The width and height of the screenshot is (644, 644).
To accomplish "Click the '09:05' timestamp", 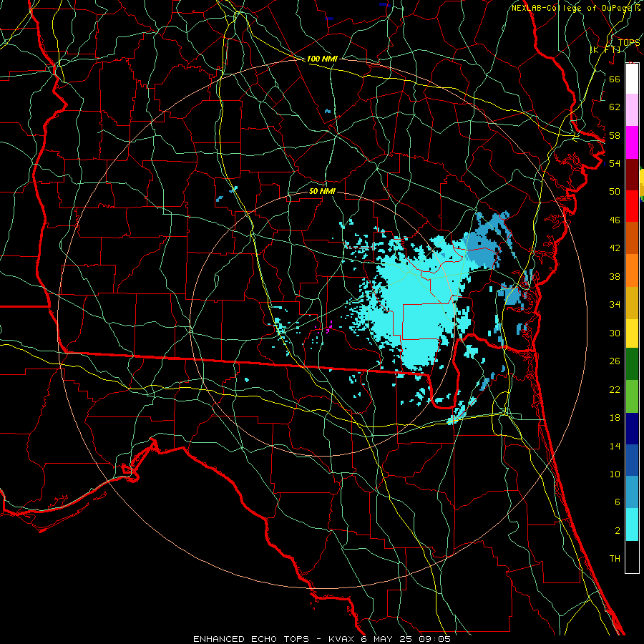I will pyautogui.click(x=434, y=639).
